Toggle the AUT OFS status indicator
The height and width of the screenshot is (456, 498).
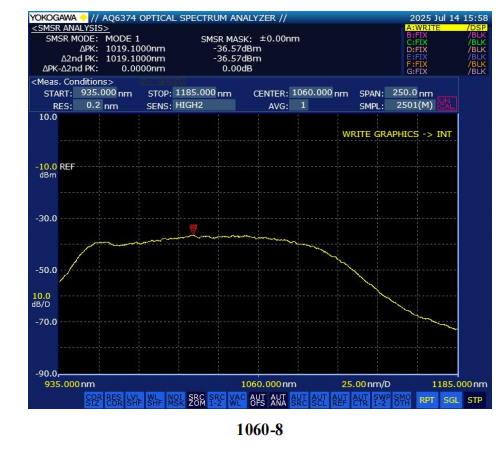click(258, 400)
